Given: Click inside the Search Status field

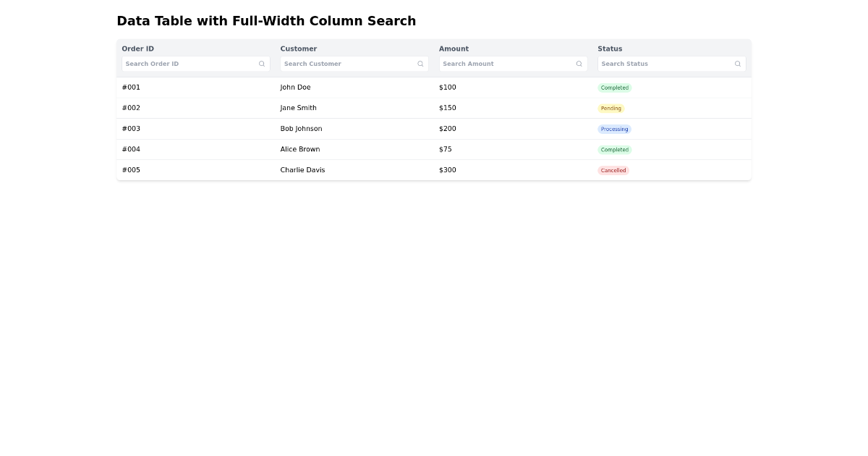Looking at the screenshot, I should tap(665, 64).
